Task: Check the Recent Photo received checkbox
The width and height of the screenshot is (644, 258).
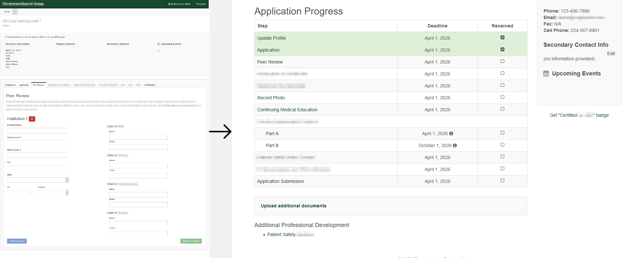Action: (x=502, y=97)
